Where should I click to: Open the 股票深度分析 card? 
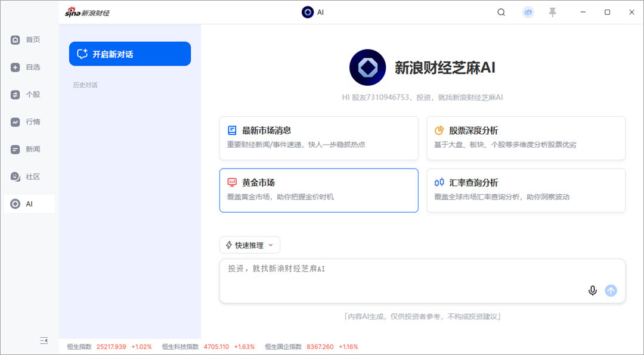526,138
